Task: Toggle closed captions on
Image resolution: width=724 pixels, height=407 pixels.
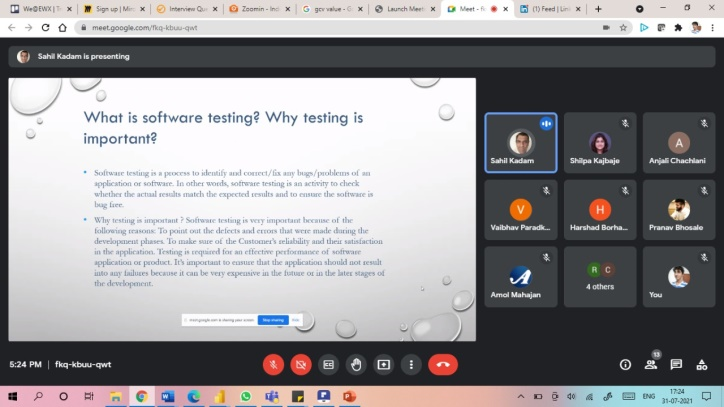Action: (328, 365)
